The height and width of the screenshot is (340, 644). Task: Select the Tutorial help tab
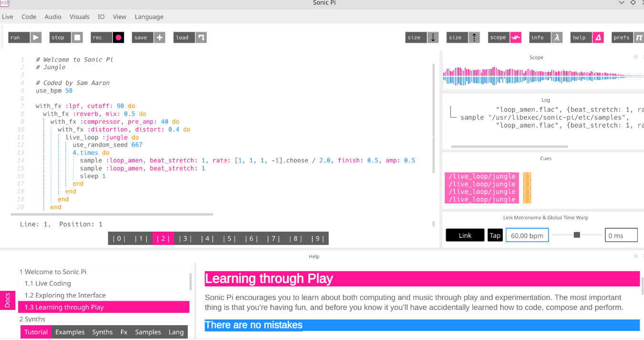click(36, 332)
